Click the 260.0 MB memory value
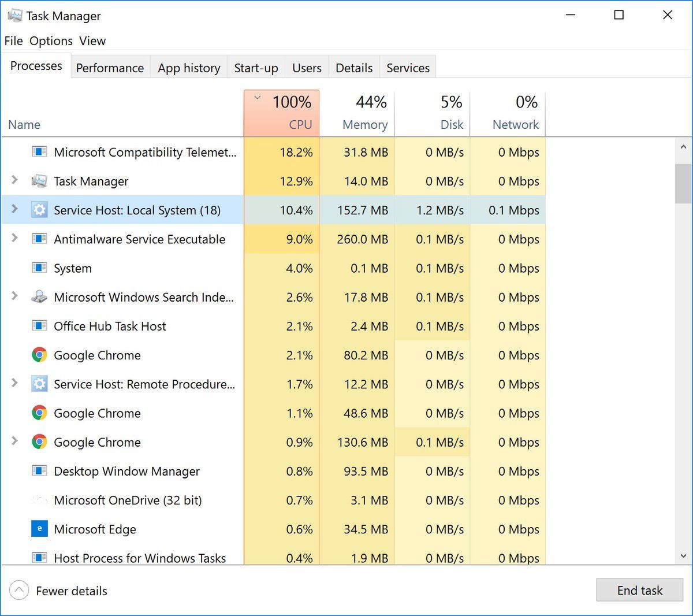This screenshot has width=693, height=616. (363, 239)
